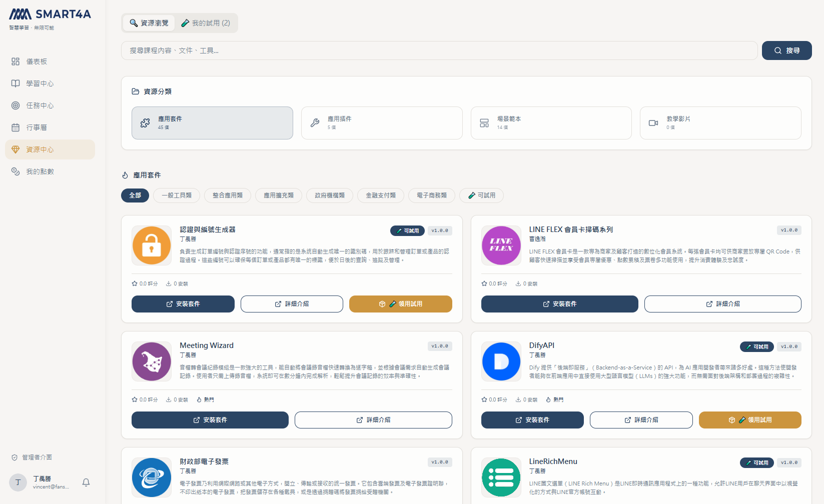Switch to the 我的試用 (2) tab
The height and width of the screenshot is (504, 824).
(206, 23)
